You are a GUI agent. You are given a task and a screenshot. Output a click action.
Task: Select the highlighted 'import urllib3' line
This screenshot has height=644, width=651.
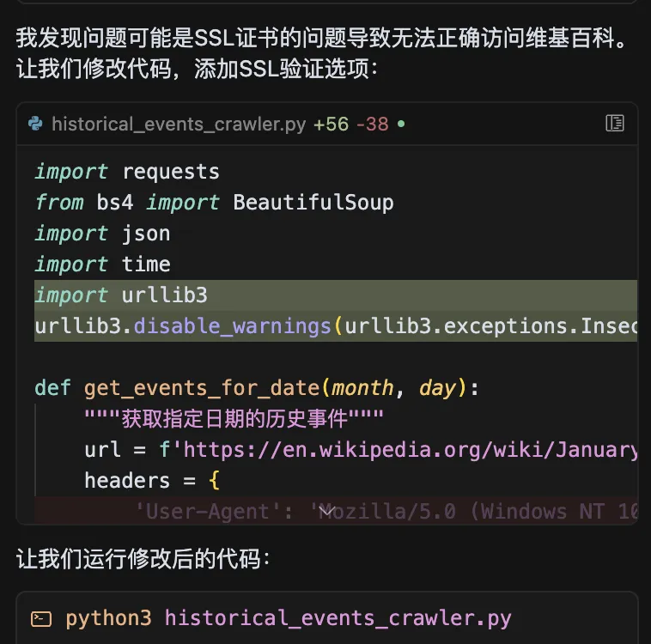pyautogui.click(x=336, y=295)
